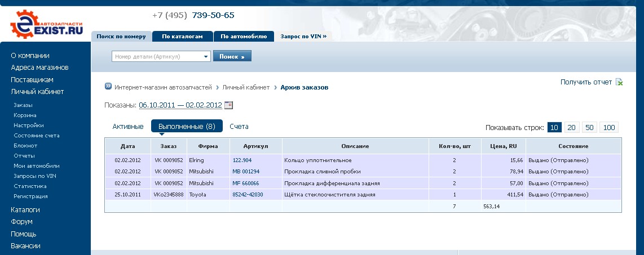Set rows shown to 100
This screenshot has width=644, height=255.
pos(609,128)
